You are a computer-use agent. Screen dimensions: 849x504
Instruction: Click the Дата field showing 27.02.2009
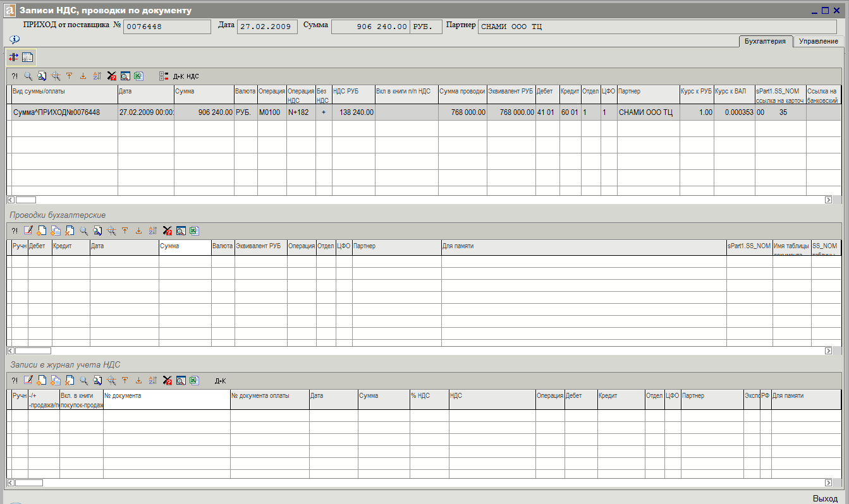(267, 27)
